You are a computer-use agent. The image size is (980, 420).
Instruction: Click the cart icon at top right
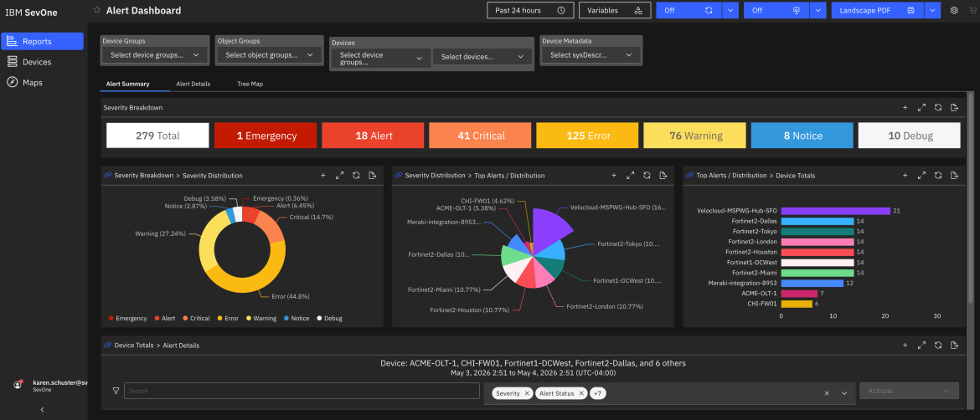click(972, 11)
